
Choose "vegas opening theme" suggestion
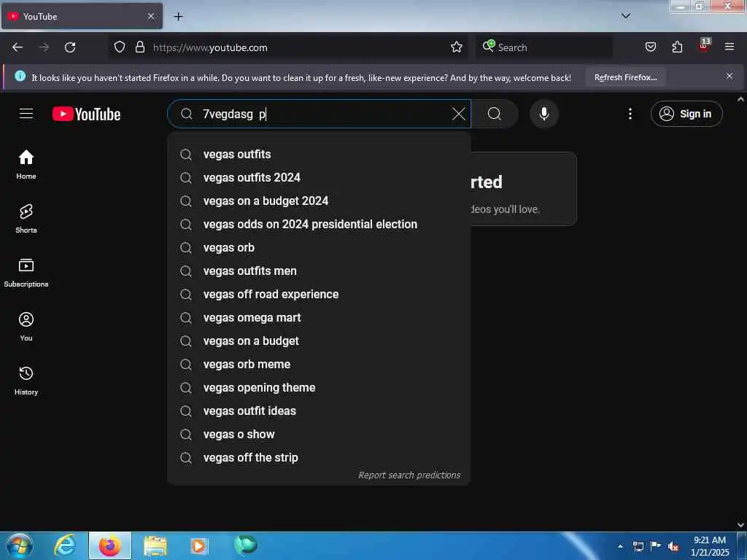click(319, 388)
